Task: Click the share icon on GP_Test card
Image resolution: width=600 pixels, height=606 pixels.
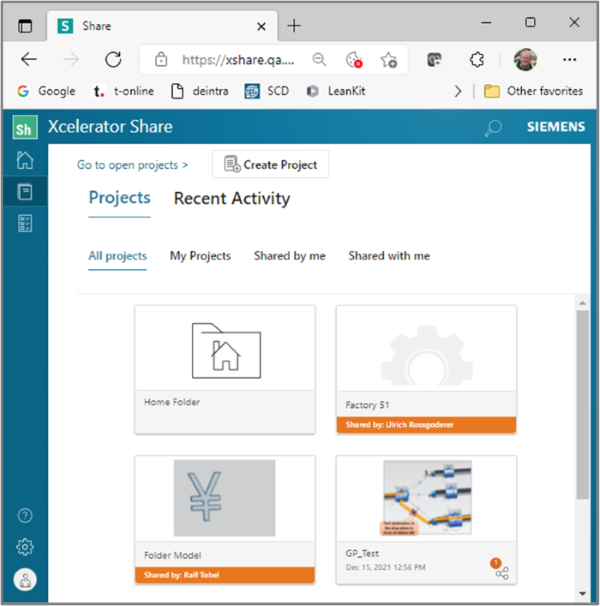Action: pyautogui.click(x=502, y=572)
